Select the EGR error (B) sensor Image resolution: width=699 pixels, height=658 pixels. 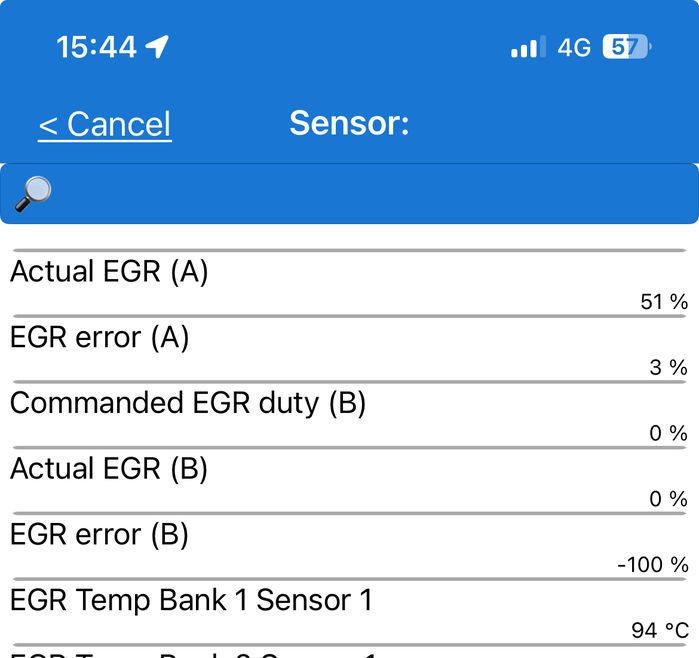tap(350, 547)
